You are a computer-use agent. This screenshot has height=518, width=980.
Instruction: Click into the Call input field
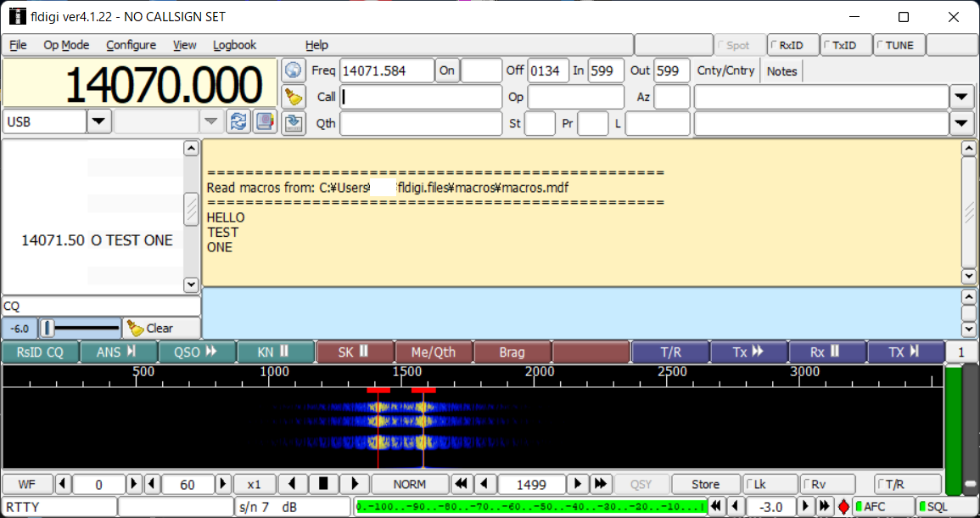pyautogui.click(x=421, y=97)
